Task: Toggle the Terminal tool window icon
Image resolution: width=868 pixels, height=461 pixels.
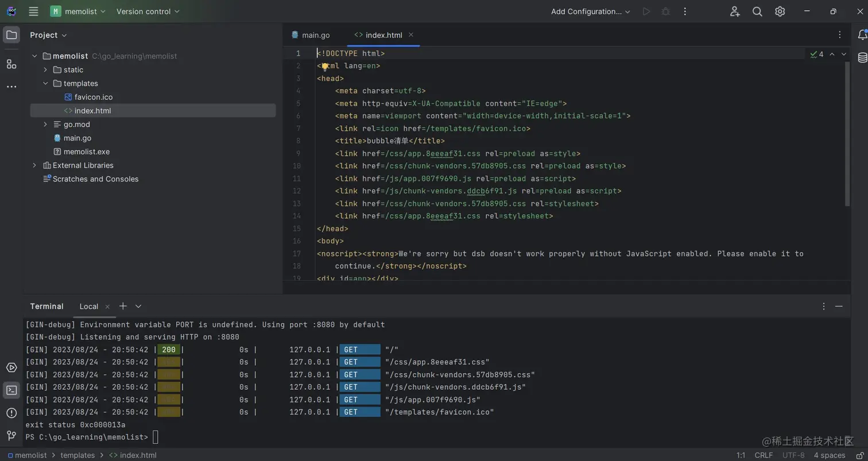Action: [x=11, y=390]
